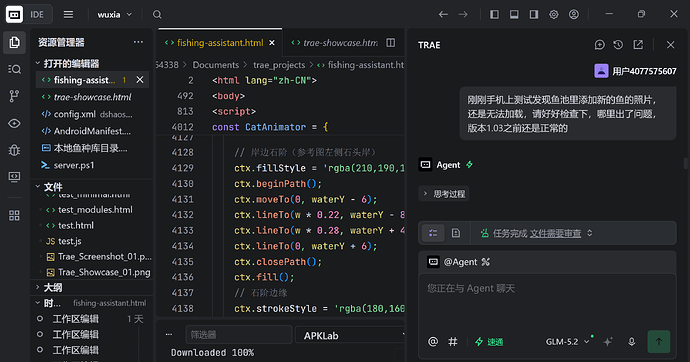Image resolution: width=690 pixels, height=362 pixels.
Task: Close the fishing-assistant.html tab
Action: coord(272,43)
